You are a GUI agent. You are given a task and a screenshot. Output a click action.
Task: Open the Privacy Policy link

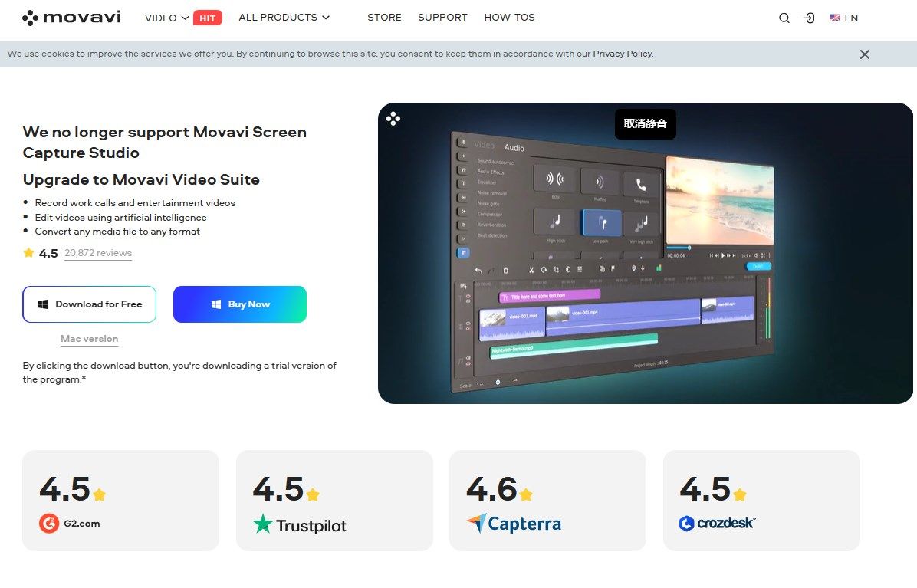623,54
